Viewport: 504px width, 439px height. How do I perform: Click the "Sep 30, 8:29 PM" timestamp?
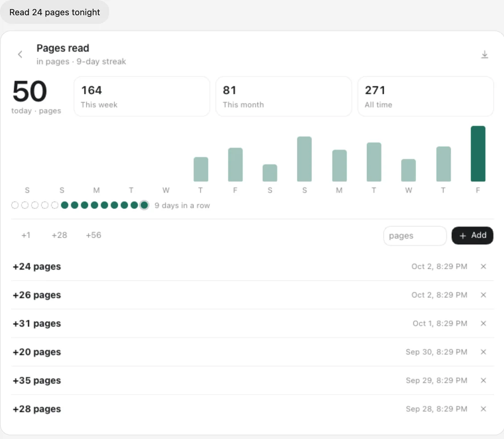coord(436,352)
